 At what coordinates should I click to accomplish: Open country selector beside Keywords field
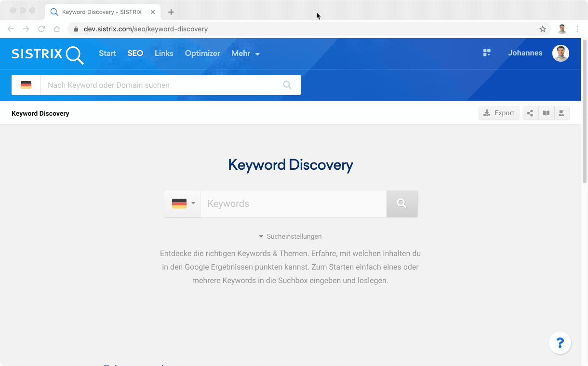coord(183,203)
